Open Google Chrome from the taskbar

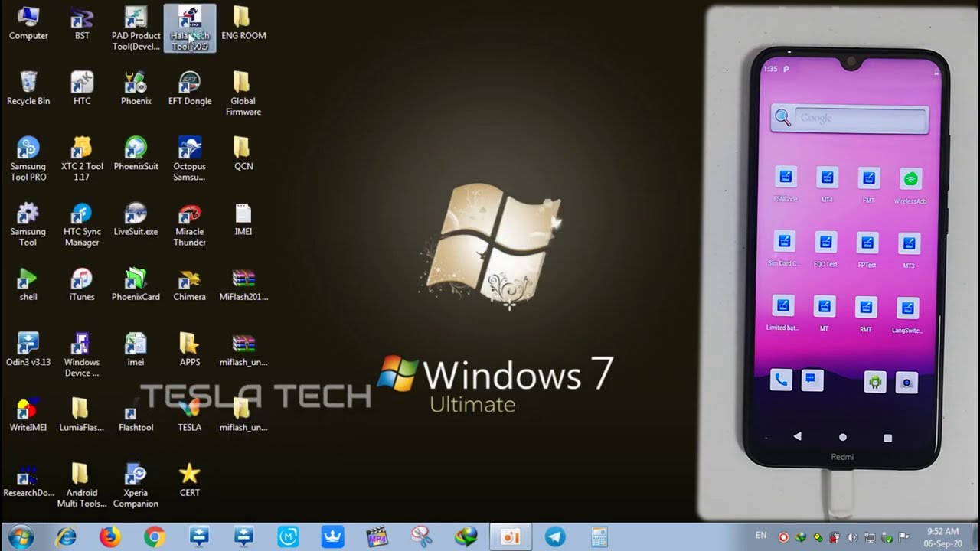(155, 537)
